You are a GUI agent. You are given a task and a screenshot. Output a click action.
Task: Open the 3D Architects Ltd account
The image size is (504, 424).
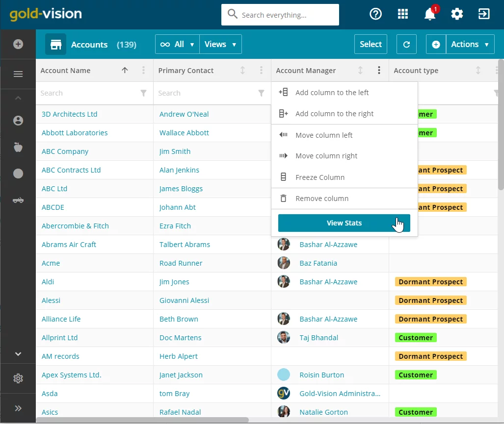(x=69, y=114)
